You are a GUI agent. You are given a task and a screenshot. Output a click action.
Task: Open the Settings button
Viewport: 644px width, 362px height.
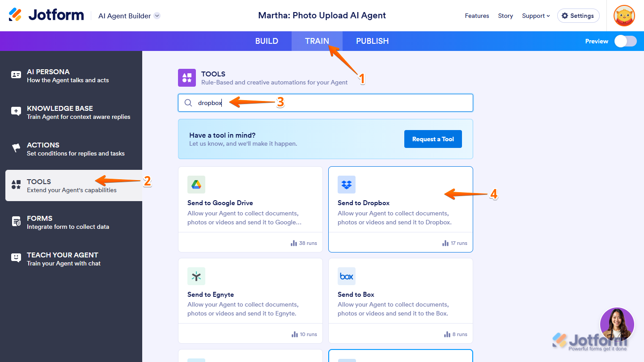point(578,16)
